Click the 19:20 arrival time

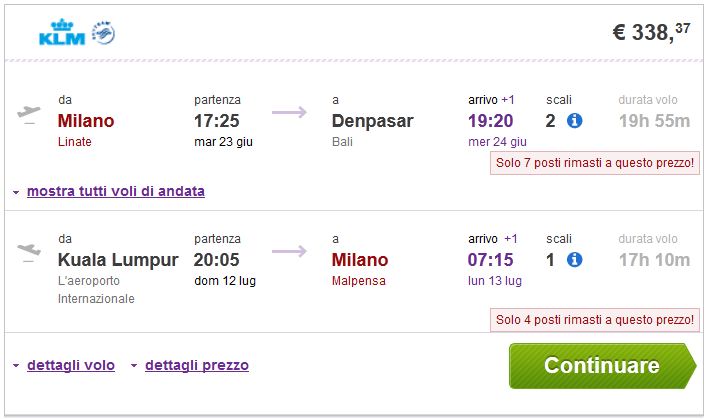click(492, 121)
